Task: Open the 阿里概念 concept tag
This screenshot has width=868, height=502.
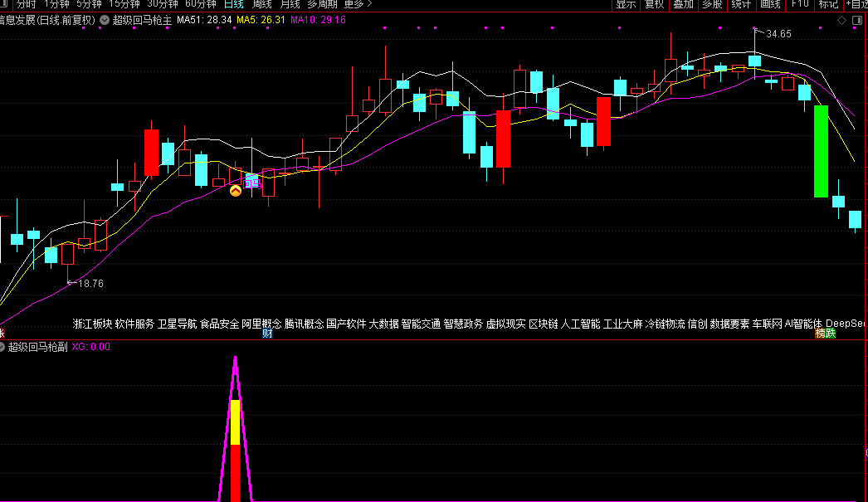Action: point(262,324)
